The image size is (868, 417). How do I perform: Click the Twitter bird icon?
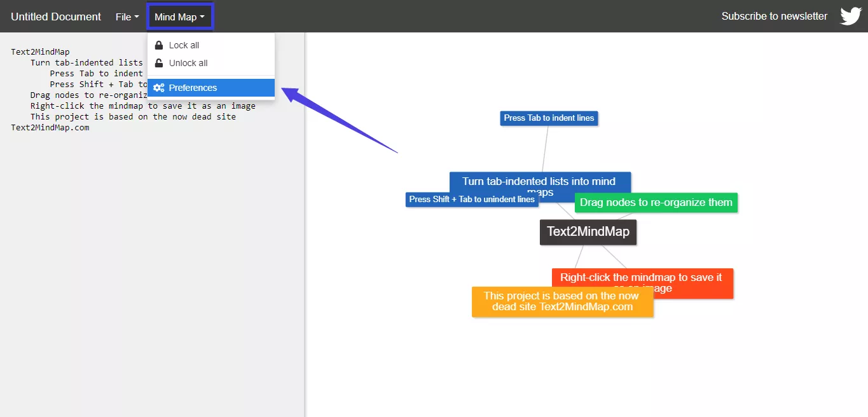coord(850,16)
